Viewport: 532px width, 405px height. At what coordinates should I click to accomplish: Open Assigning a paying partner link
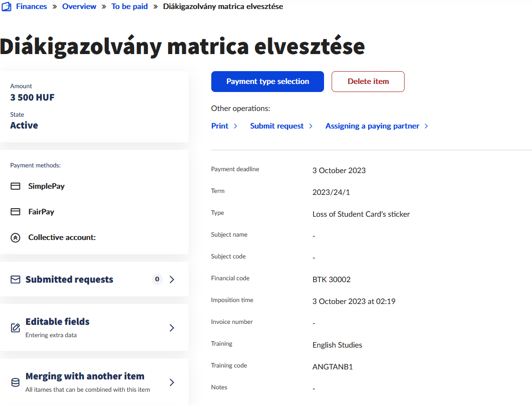click(x=372, y=126)
